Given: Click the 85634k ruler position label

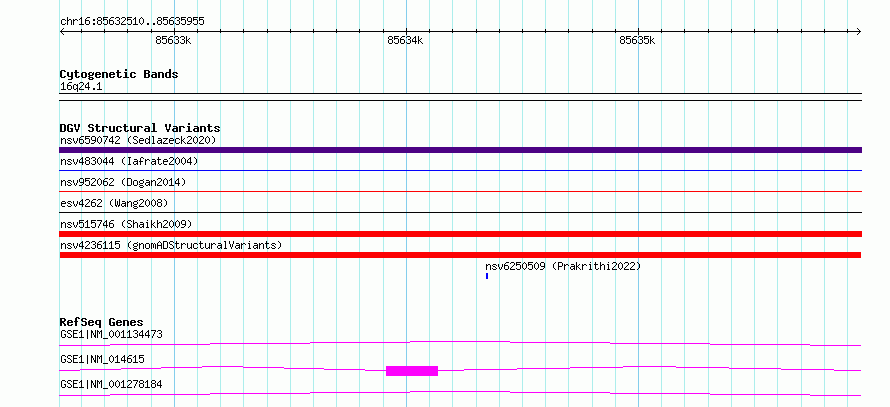Looking at the screenshot, I should (x=405, y=41).
